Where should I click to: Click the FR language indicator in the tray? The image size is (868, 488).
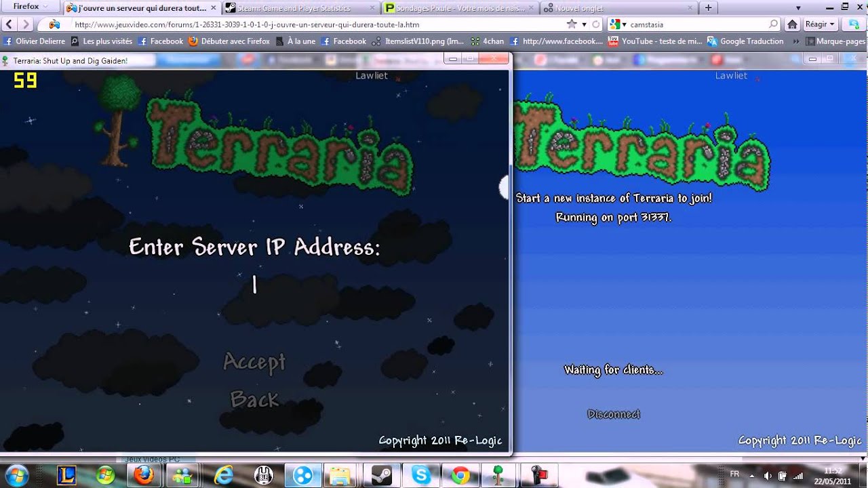[734, 474]
